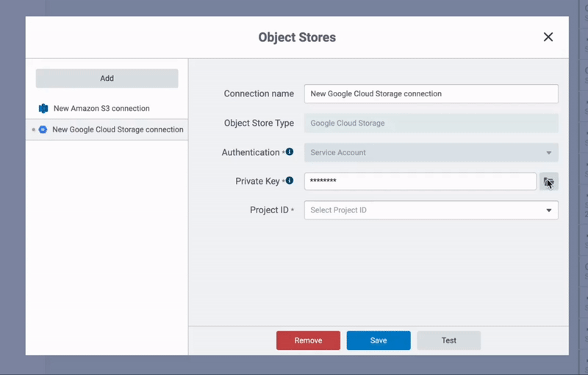The image size is (588, 375).
Task: Click the info icon beside Private Key
Action: [x=290, y=180]
